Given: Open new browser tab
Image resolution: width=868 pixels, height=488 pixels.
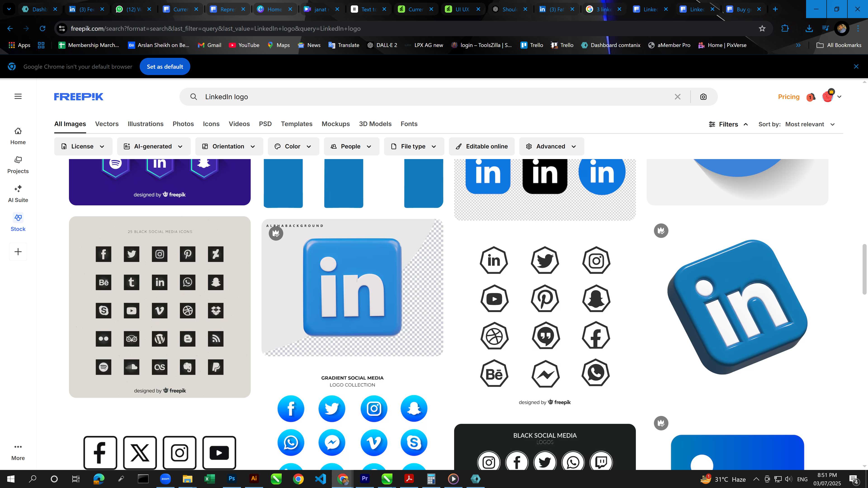Looking at the screenshot, I should pyautogui.click(x=775, y=9).
